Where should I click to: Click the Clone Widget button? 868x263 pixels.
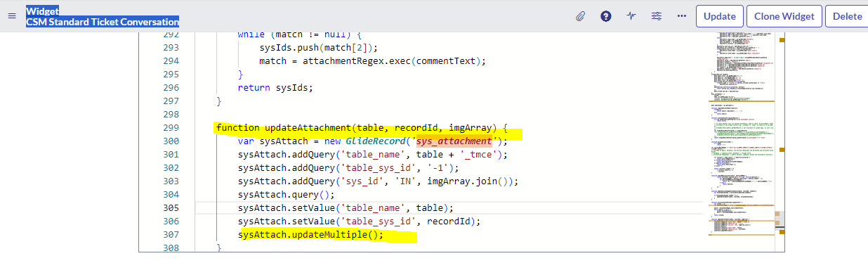pyautogui.click(x=784, y=16)
